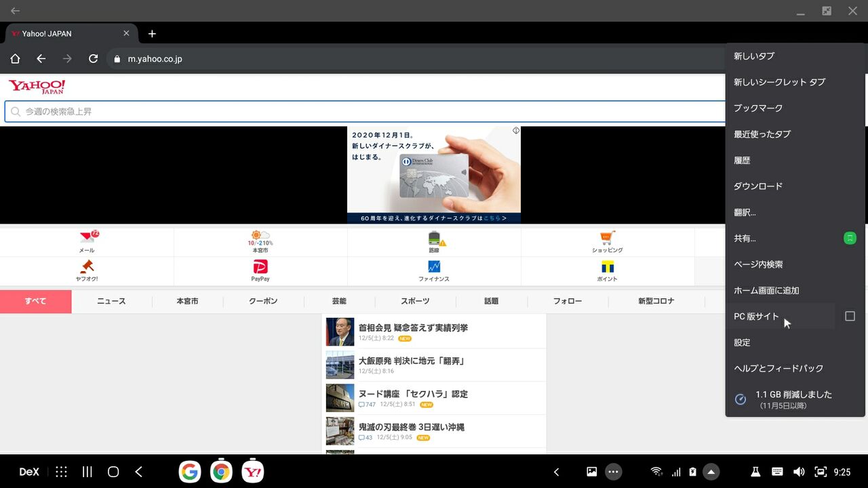
Task: Open the Diners Club ad banner
Action: coord(434,175)
